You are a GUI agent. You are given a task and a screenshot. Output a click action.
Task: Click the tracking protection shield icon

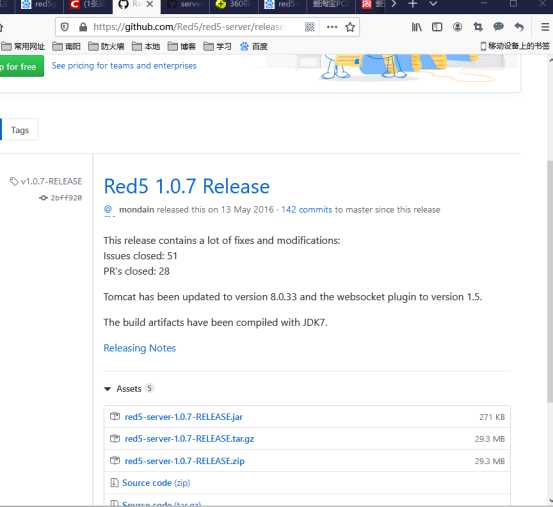point(65,27)
